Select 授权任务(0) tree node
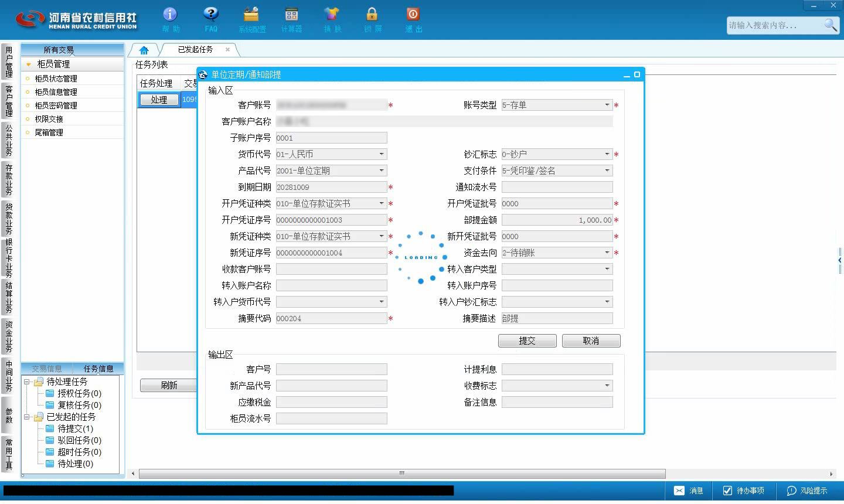This screenshot has height=504, width=844. 79,393
